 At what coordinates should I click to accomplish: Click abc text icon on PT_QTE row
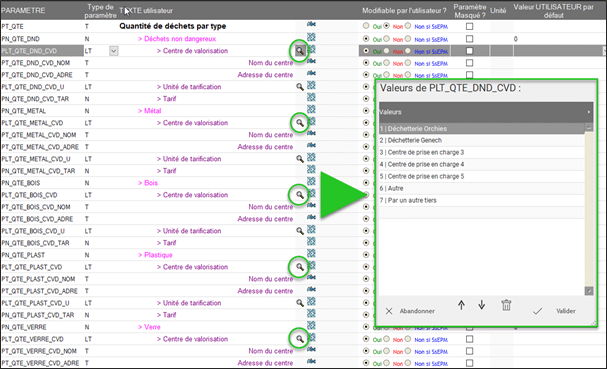tap(311, 24)
